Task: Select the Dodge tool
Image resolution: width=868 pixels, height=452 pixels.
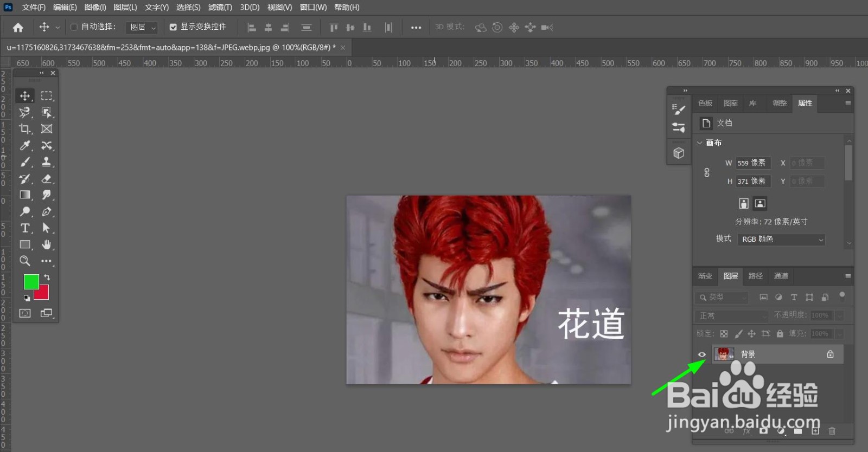Action: [x=25, y=211]
